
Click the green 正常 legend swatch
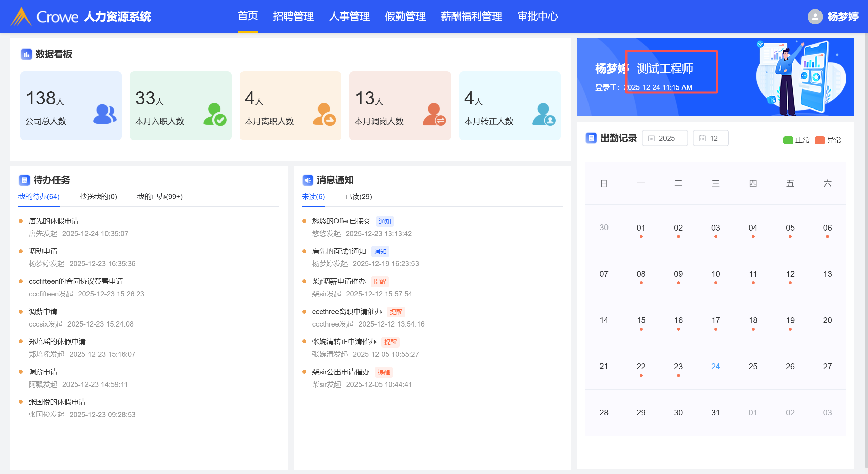click(x=788, y=140)
